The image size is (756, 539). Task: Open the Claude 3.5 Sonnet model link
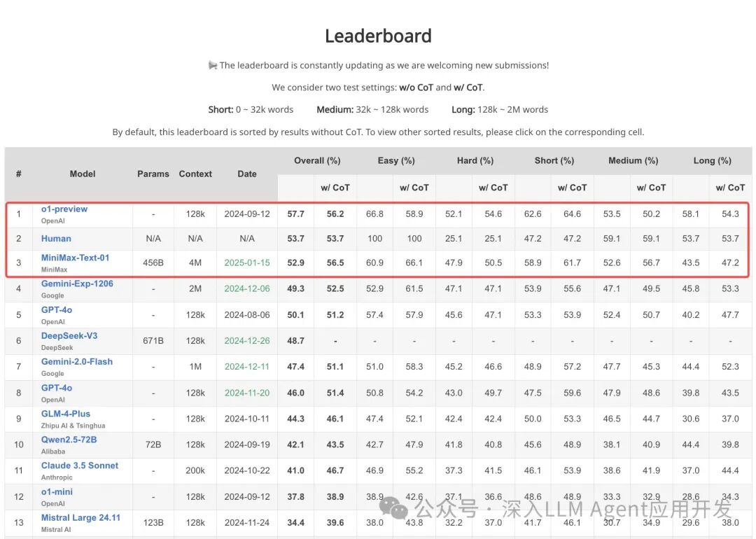tap(80, 465)
